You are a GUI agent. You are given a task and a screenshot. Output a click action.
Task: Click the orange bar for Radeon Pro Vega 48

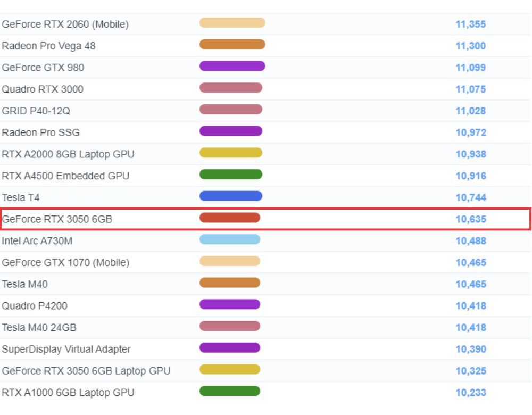click(232, 45)
